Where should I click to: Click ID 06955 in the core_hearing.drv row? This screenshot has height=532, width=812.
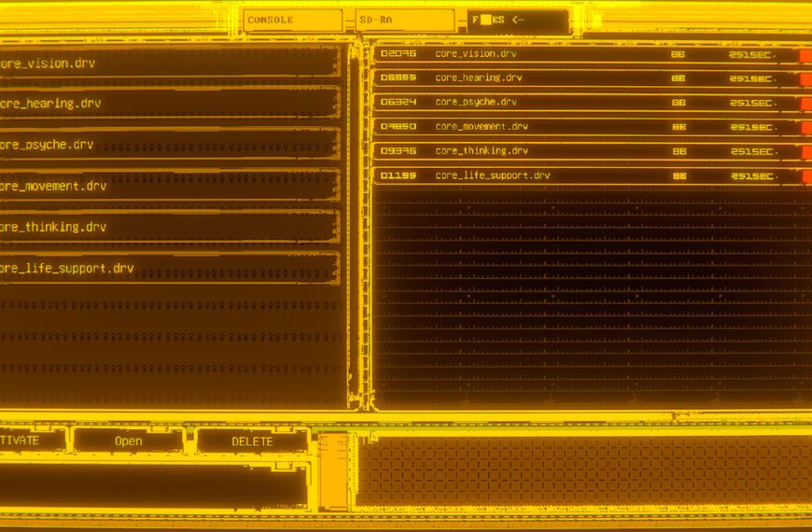point(399,77)
